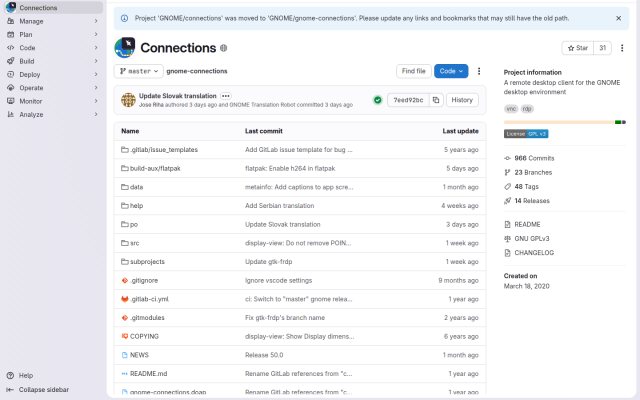Select Analyze in the sidebar
Screen dimensions: 640x400
point(53,114)
